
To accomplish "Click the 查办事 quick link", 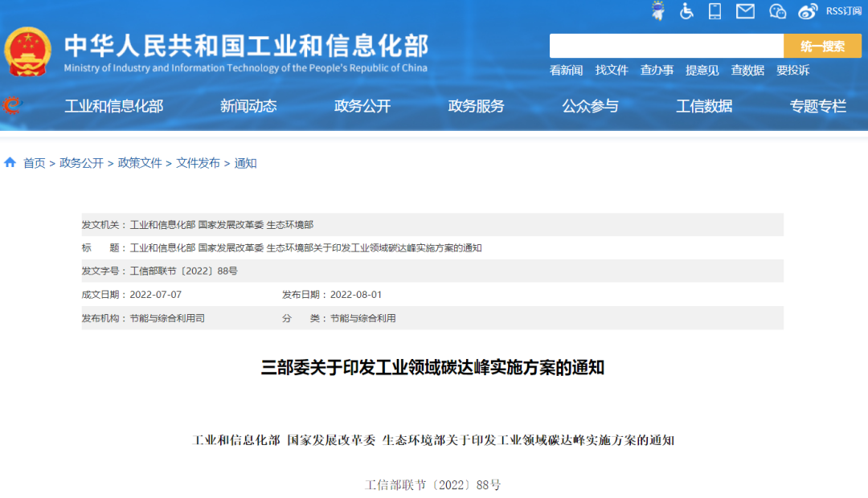I will tap(657, 71).
